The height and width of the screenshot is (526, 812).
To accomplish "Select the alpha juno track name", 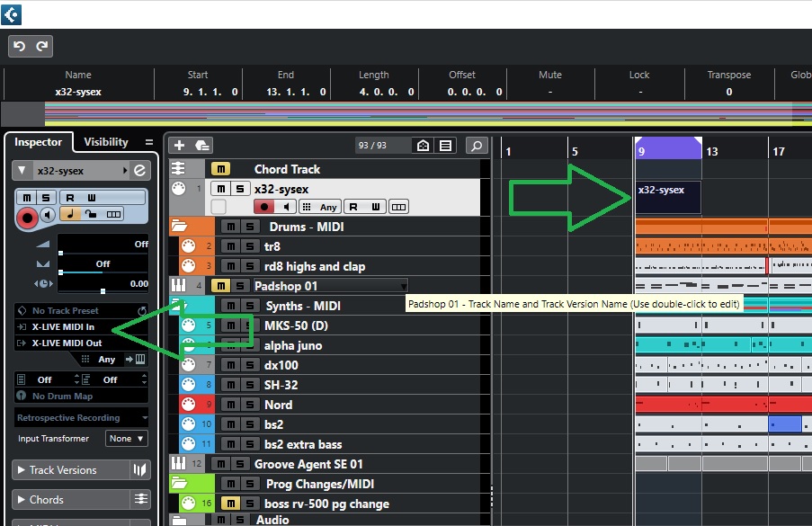I will [x=293, y=345].
